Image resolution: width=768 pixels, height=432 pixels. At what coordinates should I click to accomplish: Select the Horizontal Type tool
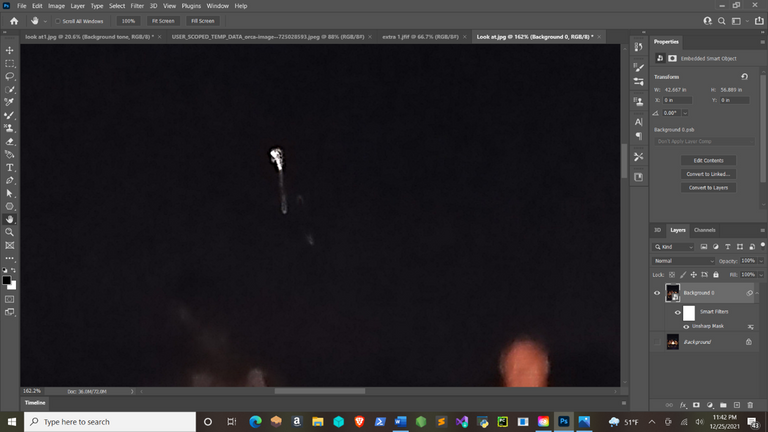pyautogui.click(x=9, y=168)
